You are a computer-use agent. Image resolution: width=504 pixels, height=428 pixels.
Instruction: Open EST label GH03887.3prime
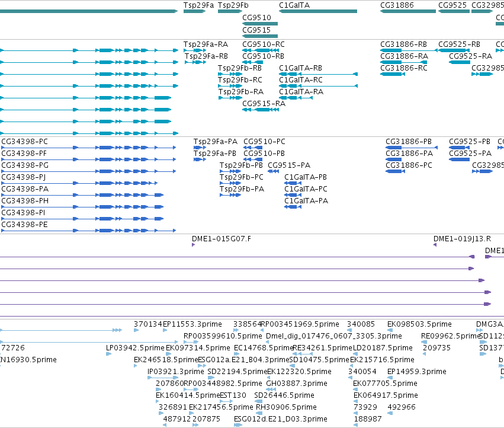pos(297,384)
